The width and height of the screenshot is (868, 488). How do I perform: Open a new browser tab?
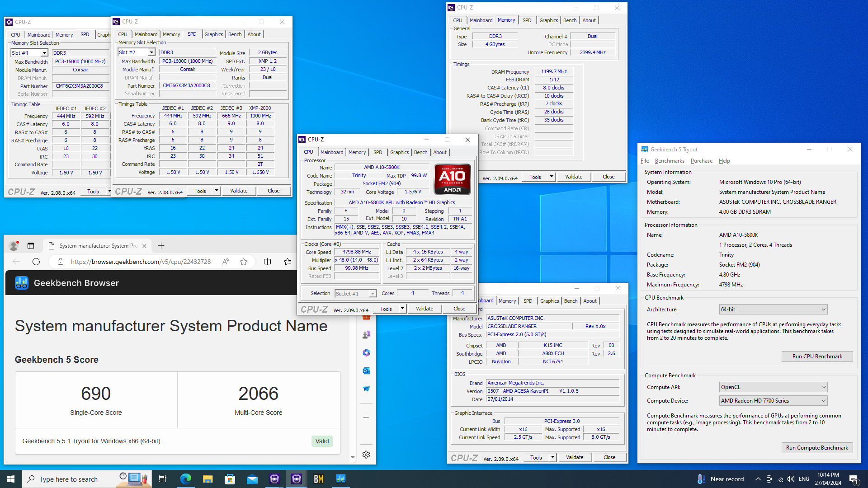(161, 246)
